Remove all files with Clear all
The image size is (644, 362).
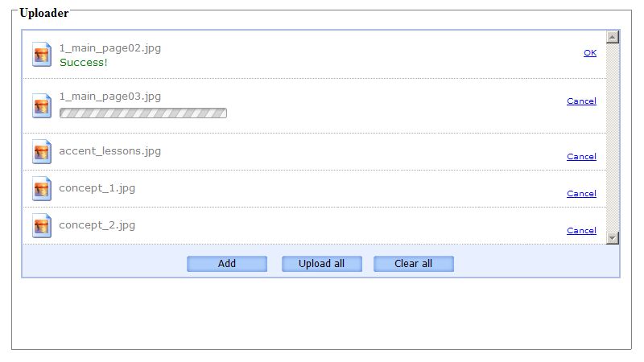click(x=414, y=264)
